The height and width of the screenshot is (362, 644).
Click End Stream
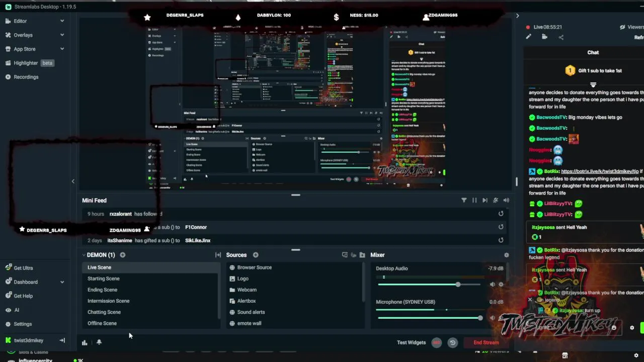[x=486, y=342]
